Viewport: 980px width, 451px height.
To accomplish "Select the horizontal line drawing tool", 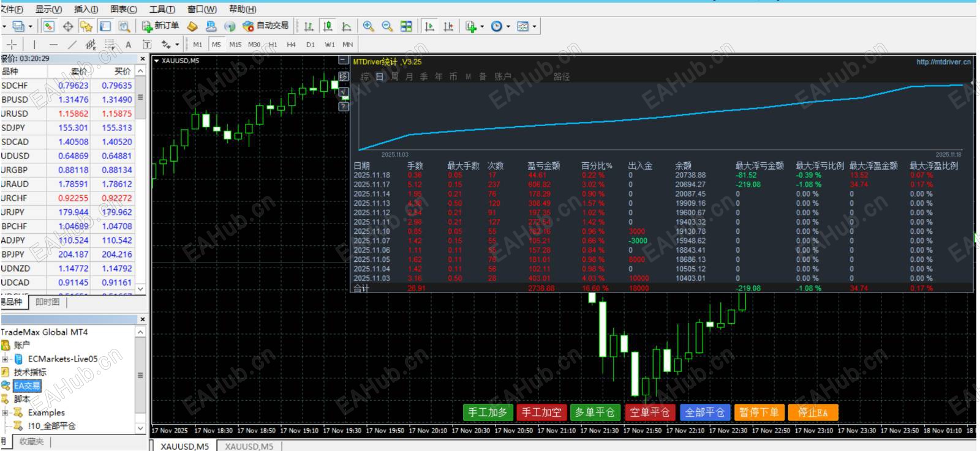I will (53, 44).
